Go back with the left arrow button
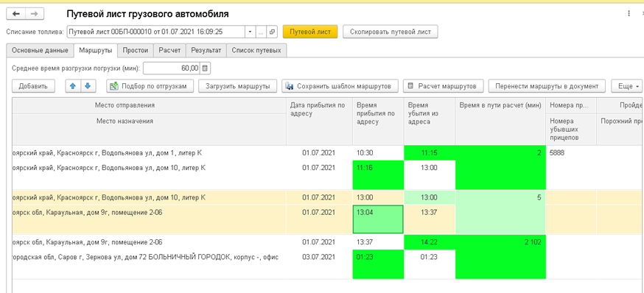 (x=16, y=14)
